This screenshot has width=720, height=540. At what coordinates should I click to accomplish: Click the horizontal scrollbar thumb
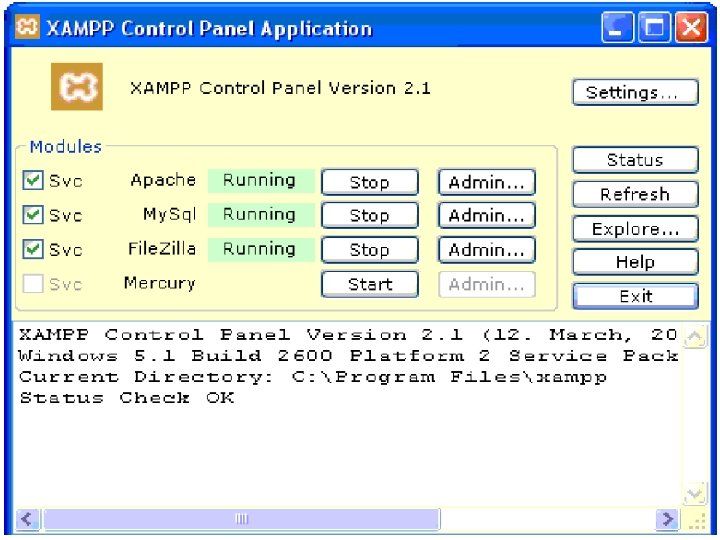point(242,519)
